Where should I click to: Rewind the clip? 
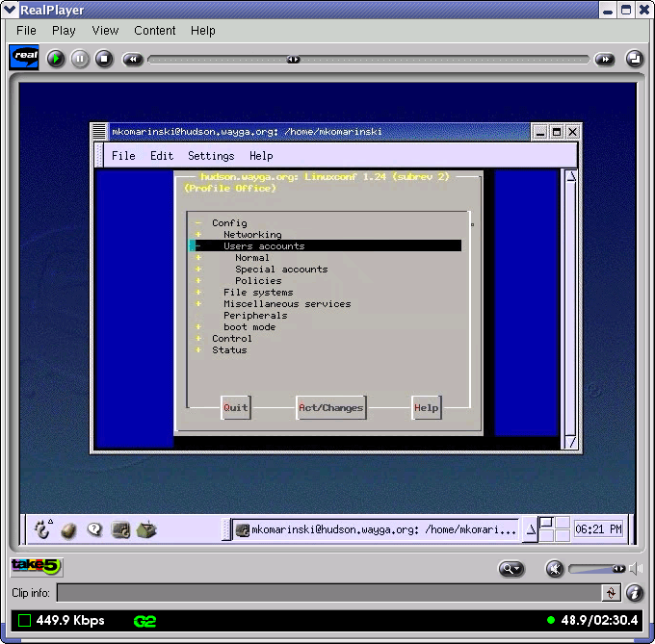coord(133,59)
